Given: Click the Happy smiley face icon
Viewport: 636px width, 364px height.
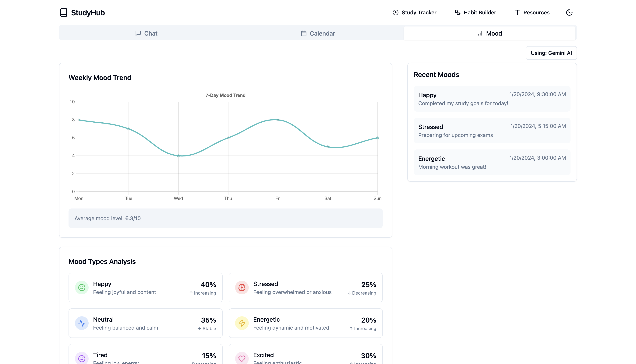Looking at the screenshot, I should tap(82, 288).
